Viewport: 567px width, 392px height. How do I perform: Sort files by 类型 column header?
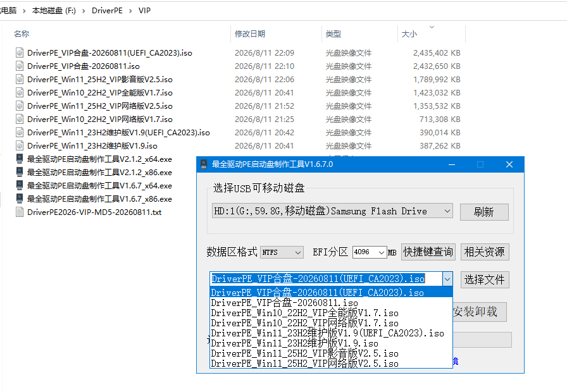333,34
